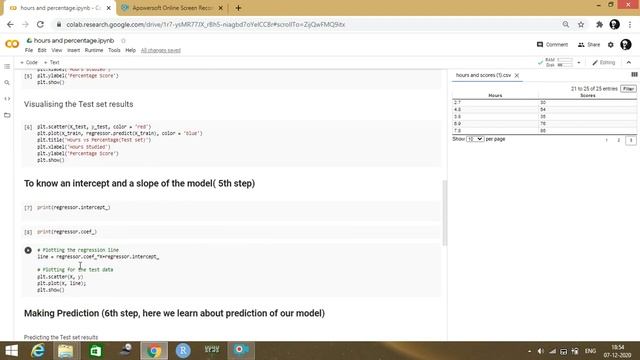Open File Explorer from taskbar
The width and height of the screenshot is (640, 360).
tap(65, 351)
